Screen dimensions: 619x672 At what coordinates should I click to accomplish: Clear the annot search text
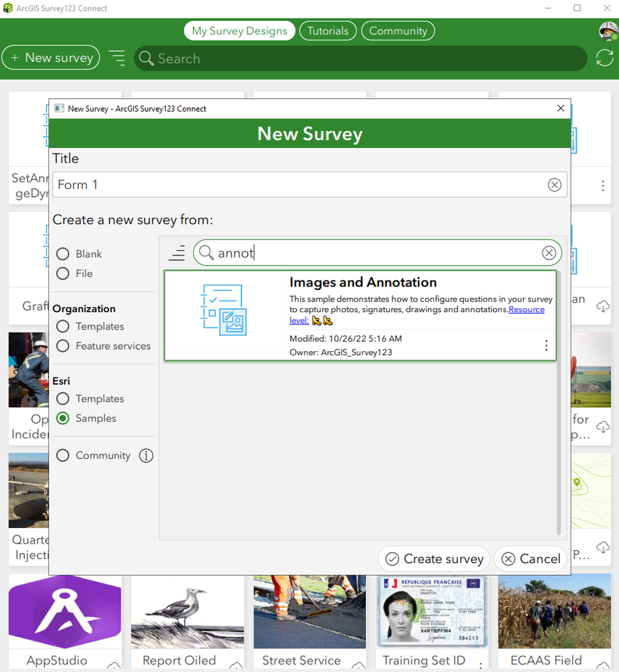click(549, 253)
